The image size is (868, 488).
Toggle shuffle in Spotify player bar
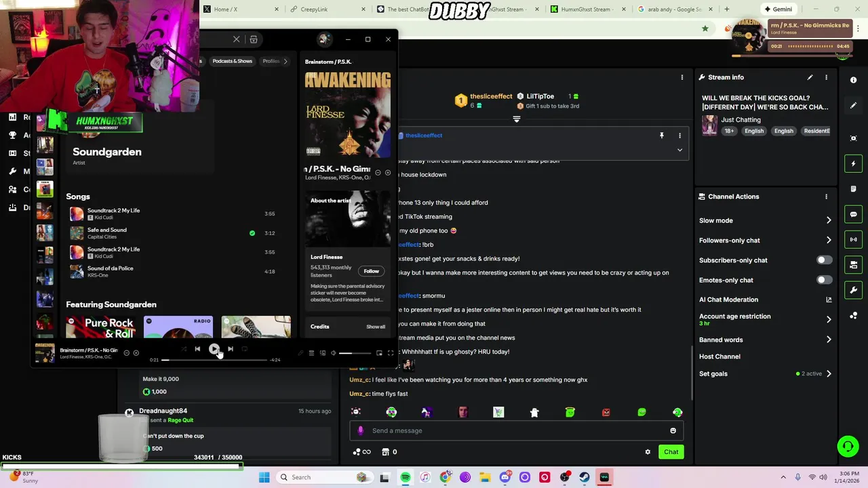[x=184, y=349]
